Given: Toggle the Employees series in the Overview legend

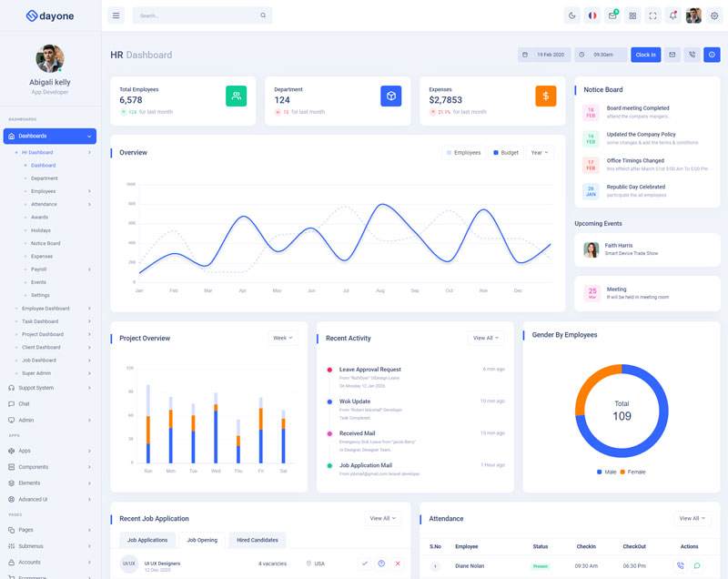Looking at the screenshot, I should click(x=463, y=153).
